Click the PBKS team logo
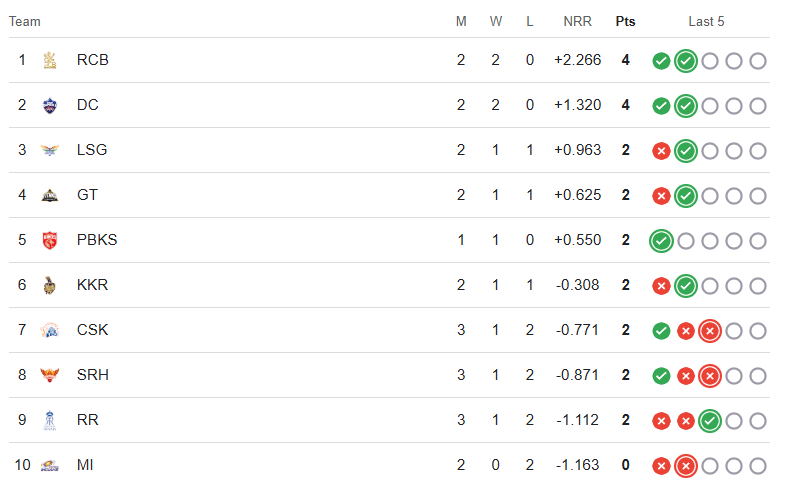 click(x=49, y=240)
